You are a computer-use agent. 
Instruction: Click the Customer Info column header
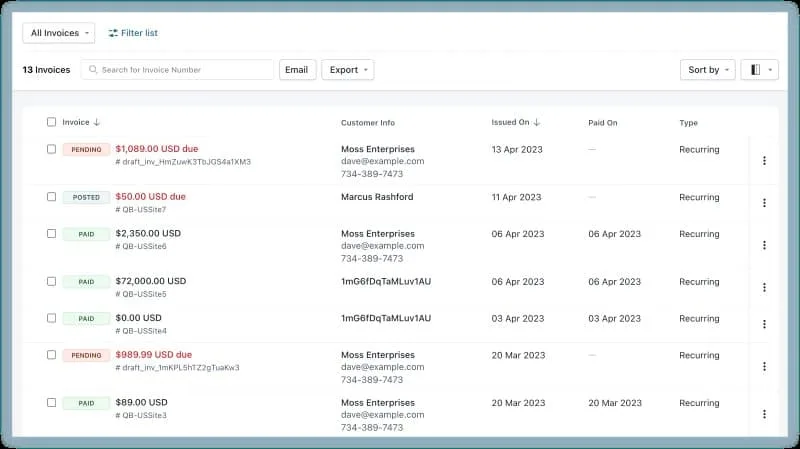pos(368,123)
